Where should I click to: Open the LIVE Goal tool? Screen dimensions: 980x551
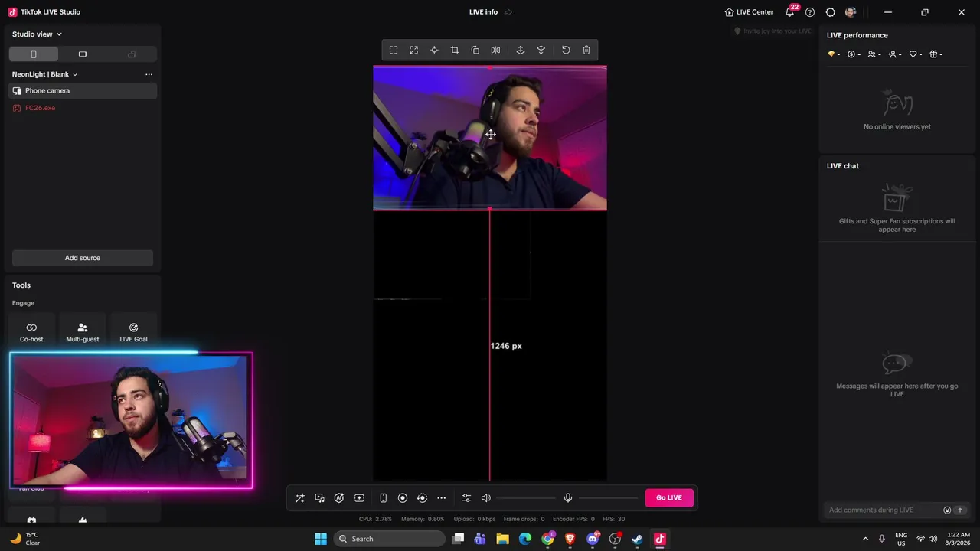pyautogui.click(x=133, y=332)
